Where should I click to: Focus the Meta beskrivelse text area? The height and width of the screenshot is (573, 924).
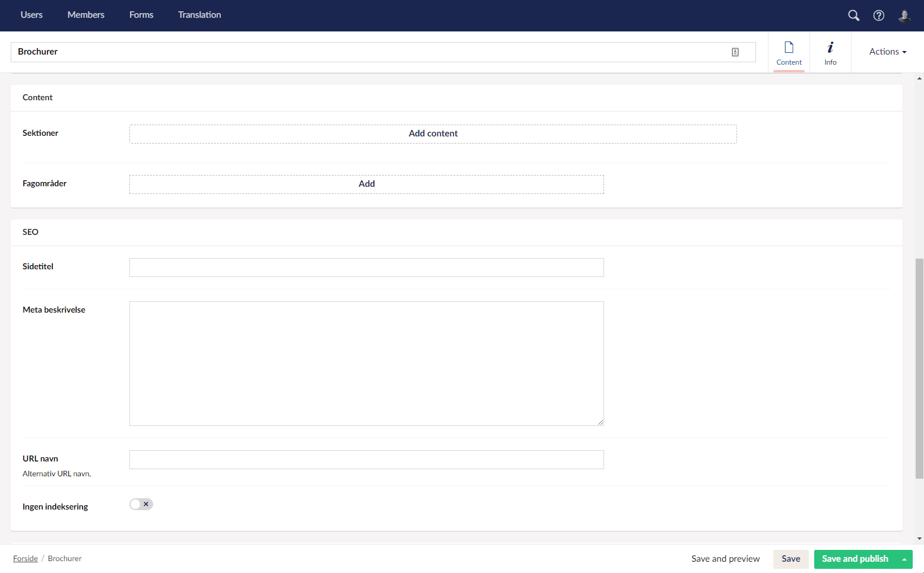[x=367, y=364]
